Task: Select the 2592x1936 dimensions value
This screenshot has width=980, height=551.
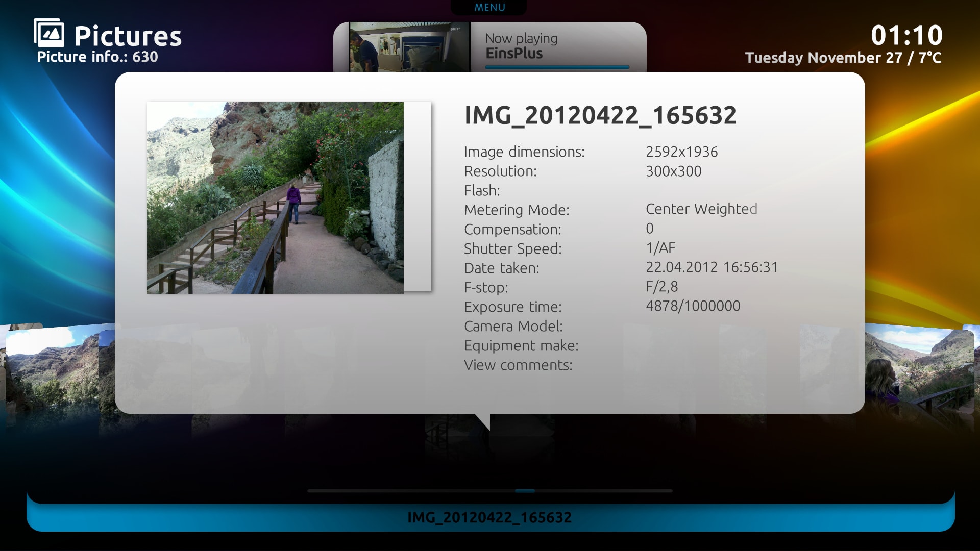Action: 681,152
